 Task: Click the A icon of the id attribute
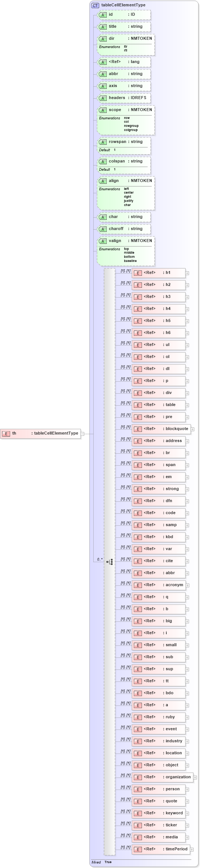click(103, 15)
